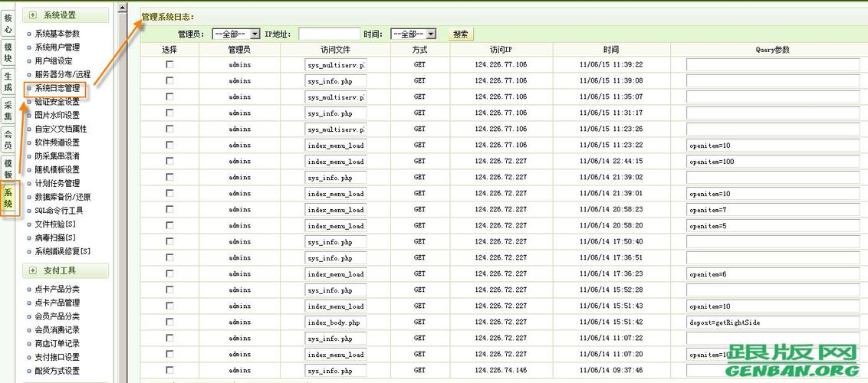
Task: Open the SQL命令行工具 menu item
Action: pos(59,211)
